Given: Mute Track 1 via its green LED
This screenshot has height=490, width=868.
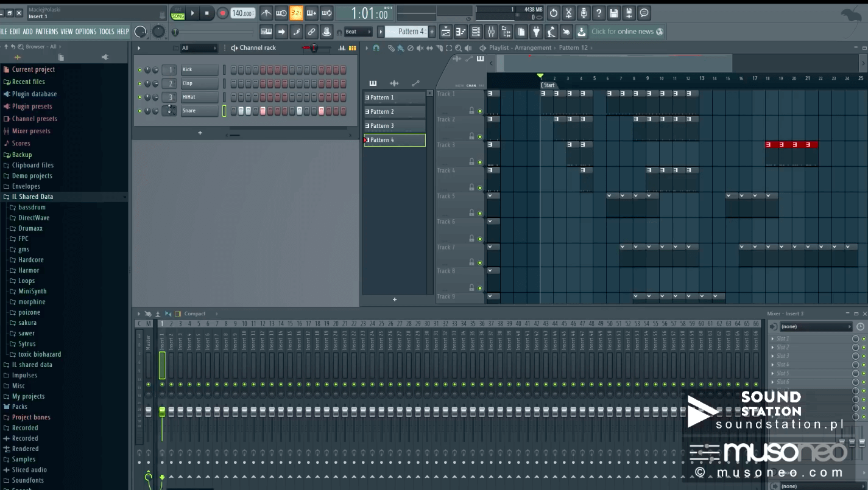Looking at the screenshot, I should click(x=480, y=111).
